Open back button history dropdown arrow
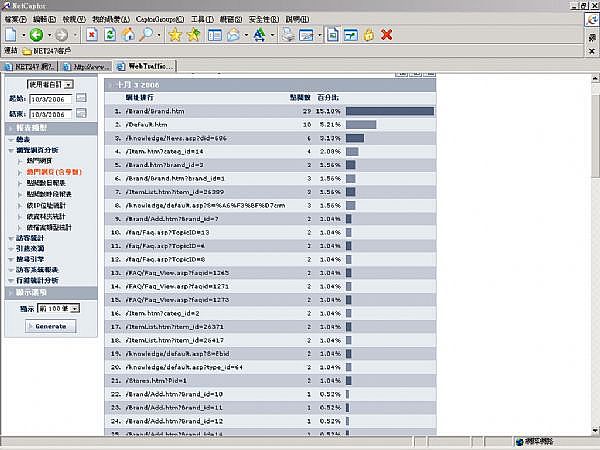Image resolution: width=600 pixels, height=450 pixels. [49, 35]
